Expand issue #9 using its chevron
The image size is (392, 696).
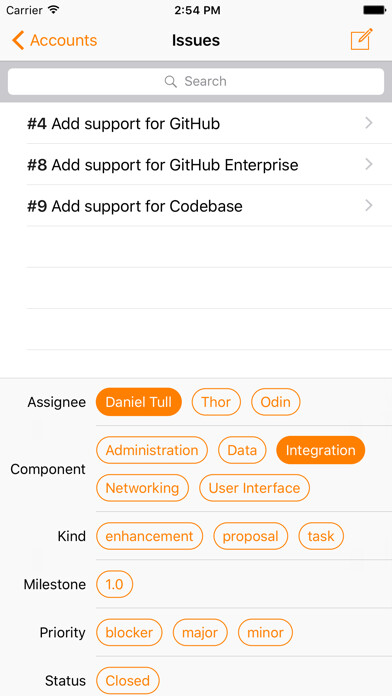pos(368,206)
